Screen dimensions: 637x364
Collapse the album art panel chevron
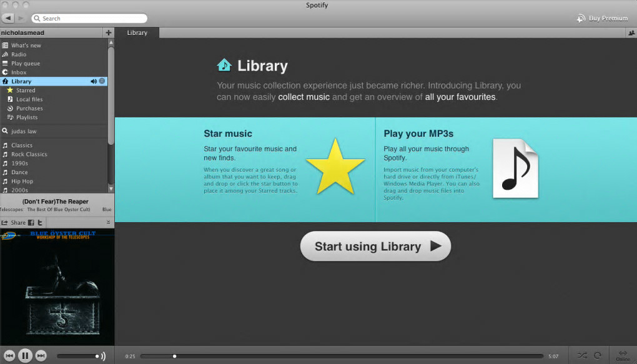pos(108,222)
